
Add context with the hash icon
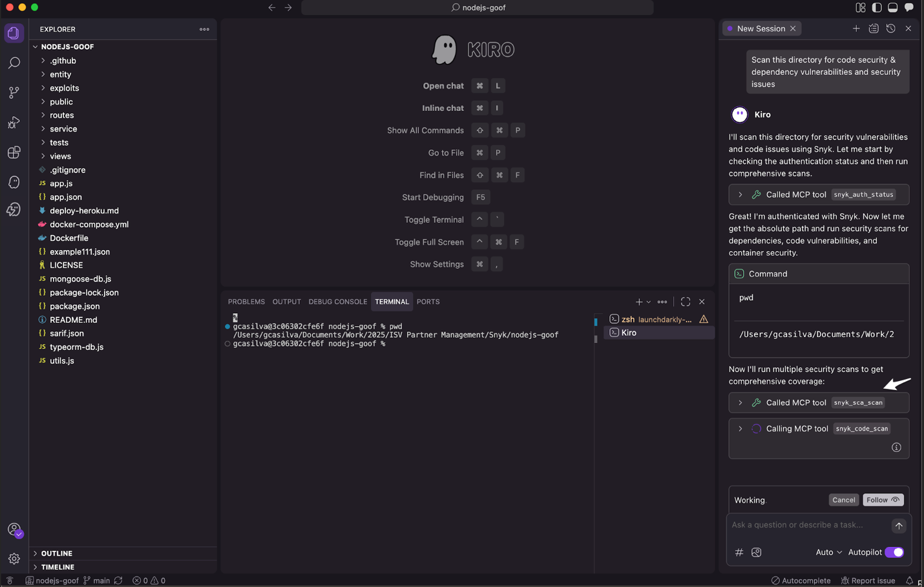[x=739, y=552]
